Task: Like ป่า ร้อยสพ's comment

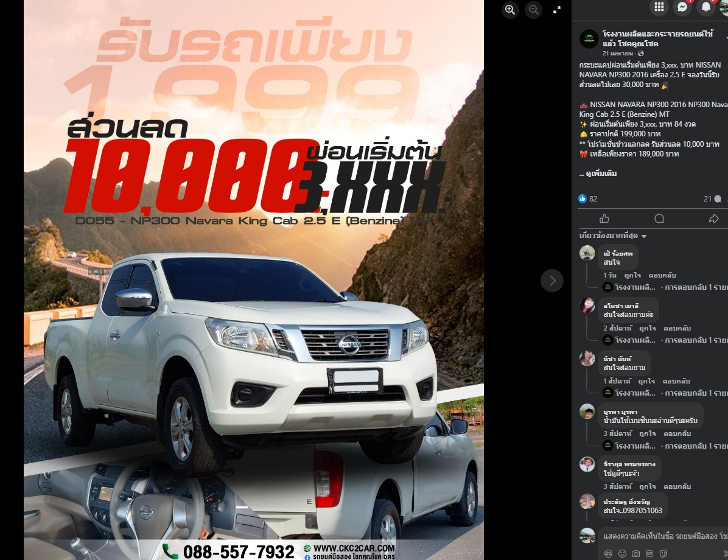Action: 632,275
